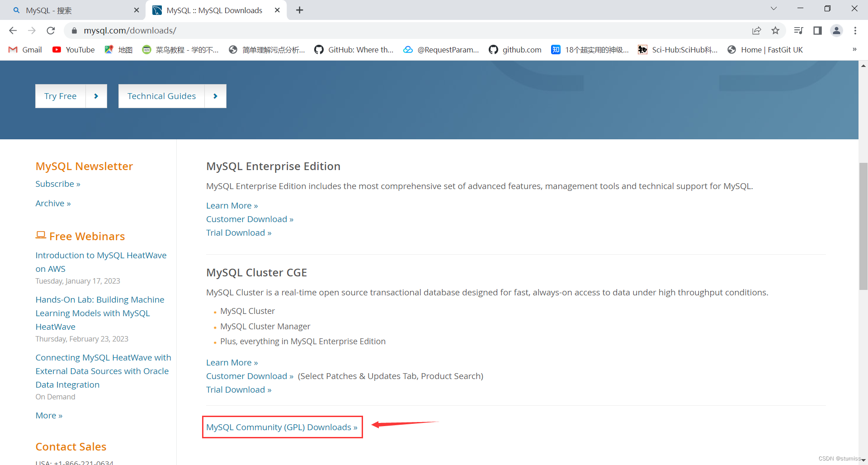Open Hands-On Lab Building Machine Learning Models webinar
The width and height of the screenshot is (868, 465).
coord(100,313)
